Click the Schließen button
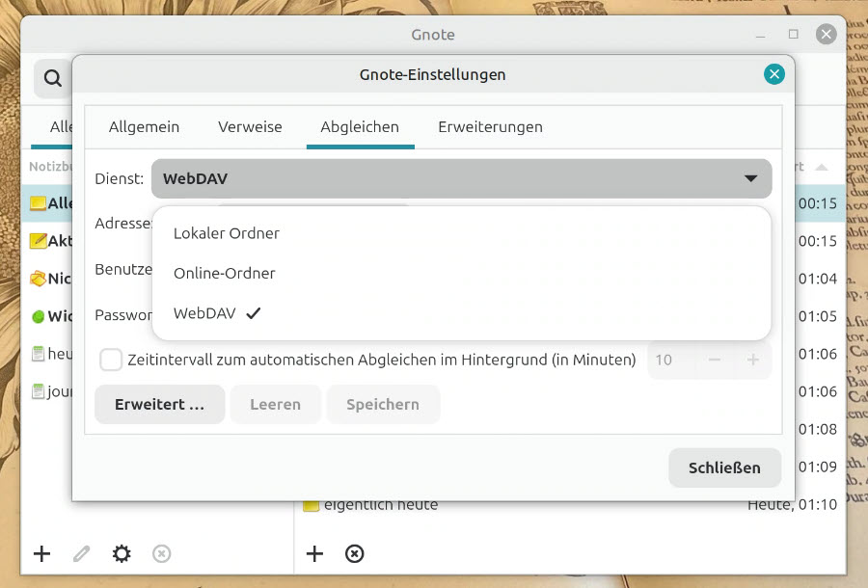Image resolution: width=868 pixels, height=588 pixels. [724, 468]
